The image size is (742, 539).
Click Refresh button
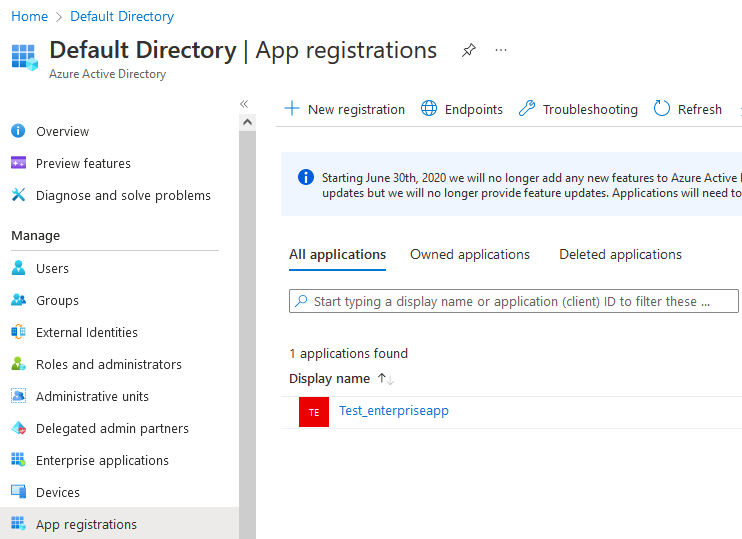tap(688, 109)
